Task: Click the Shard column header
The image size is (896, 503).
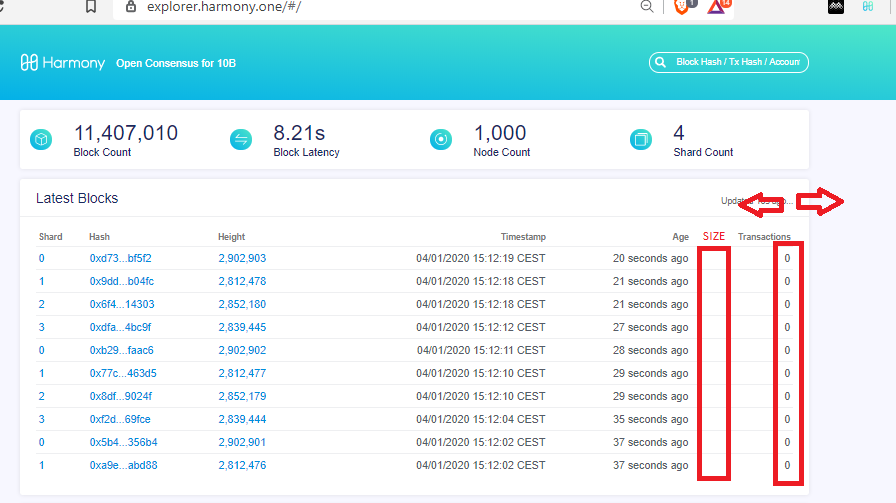Action: click(x=50, y=237)
